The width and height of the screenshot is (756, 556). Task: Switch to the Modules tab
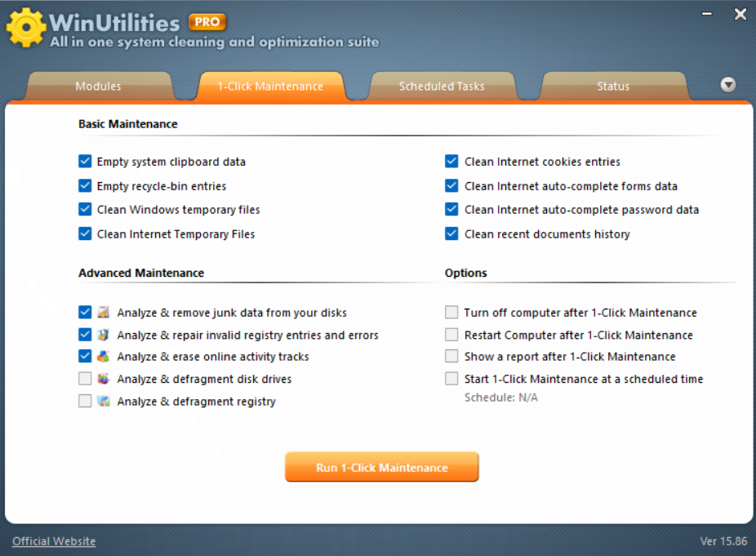[98, 87]
